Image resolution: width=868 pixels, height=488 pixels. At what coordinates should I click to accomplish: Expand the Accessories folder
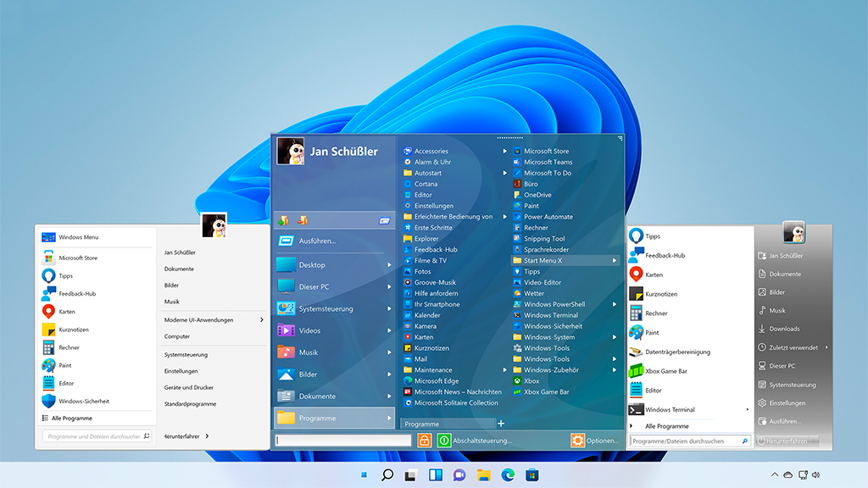pos(431,151)
